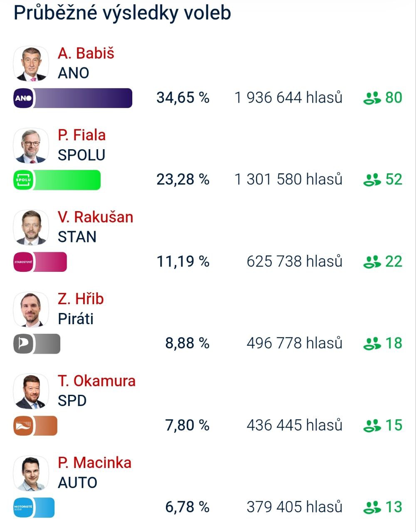Click the green SPOLU result bar
The height and width of the screenshot is (532, 416).
point(67,180)
